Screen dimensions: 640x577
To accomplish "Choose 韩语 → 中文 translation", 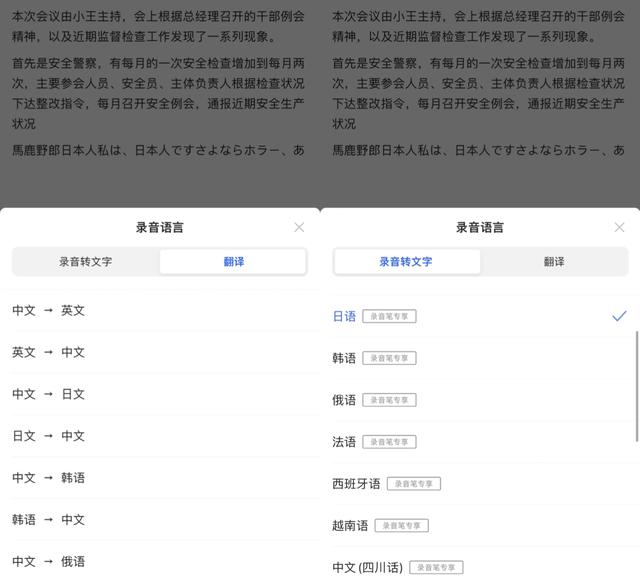I will point(160,519).
